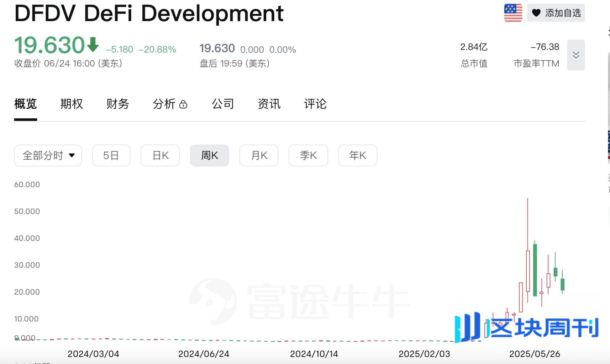The height and width of the screenshot is (364, 610).
Task: Click the 2025/05/26 date axis label
Action: pos(535,354)
